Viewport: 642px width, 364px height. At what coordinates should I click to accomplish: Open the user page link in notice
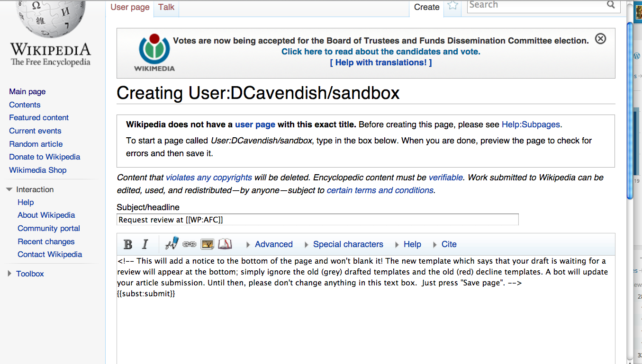coord(255,125)
